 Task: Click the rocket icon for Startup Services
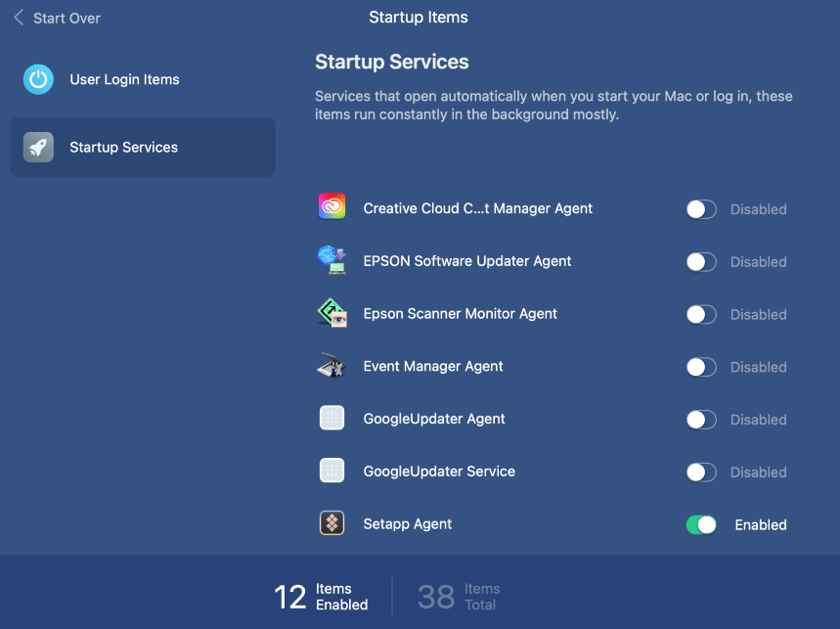38,148
